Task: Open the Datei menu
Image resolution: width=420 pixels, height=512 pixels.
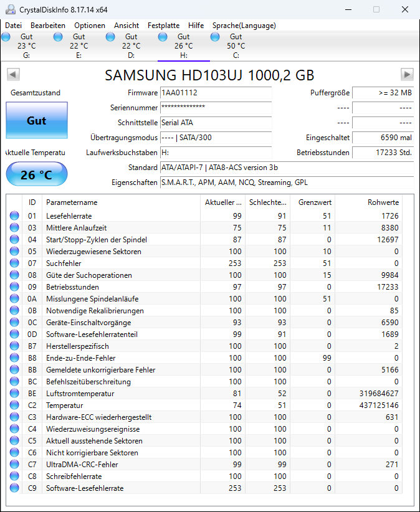Action: pos(13,26)
